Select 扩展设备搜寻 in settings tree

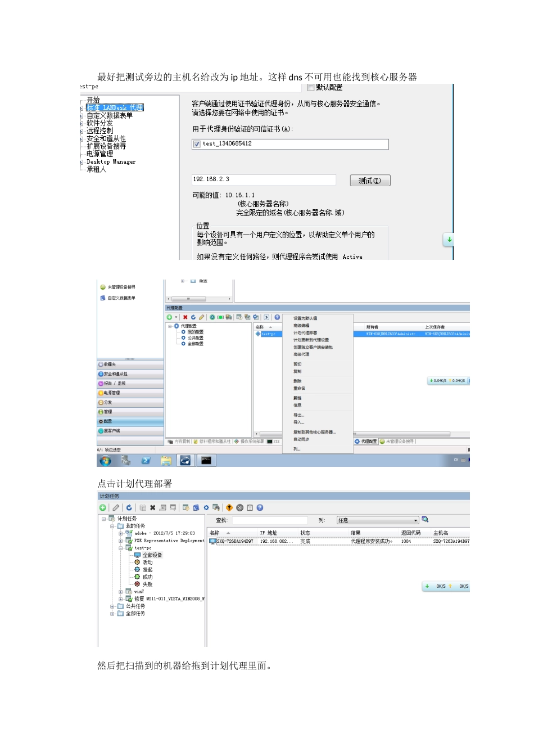(x=106, y=146)
